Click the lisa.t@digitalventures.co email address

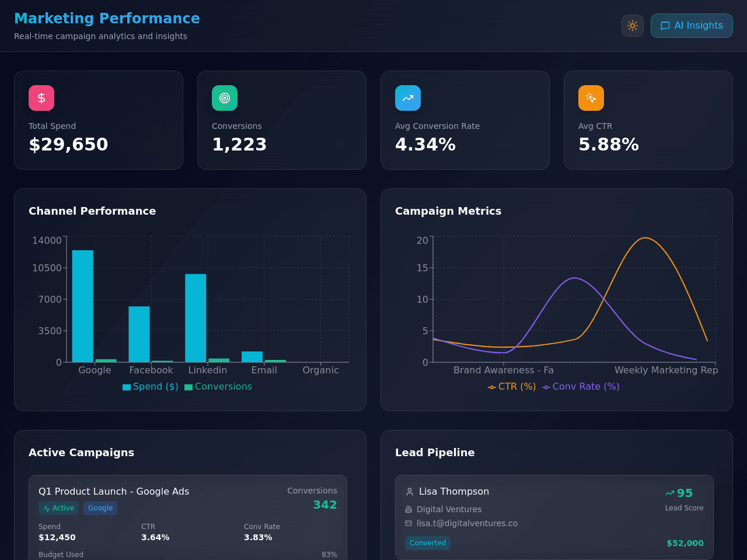coord(467,523)
